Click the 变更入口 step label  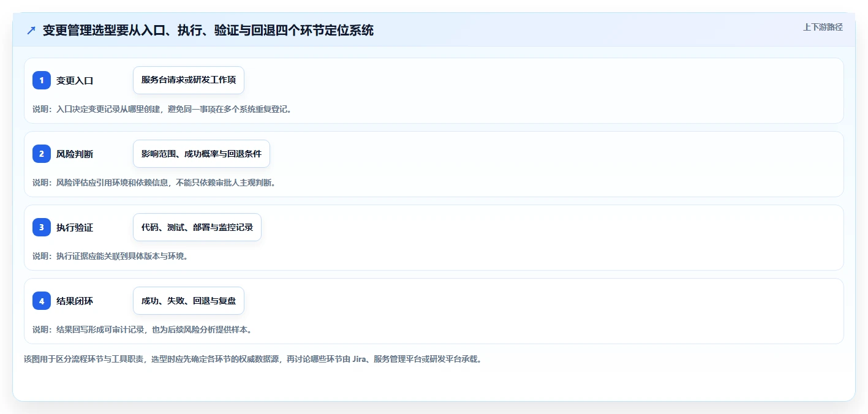tap(75, 80)
